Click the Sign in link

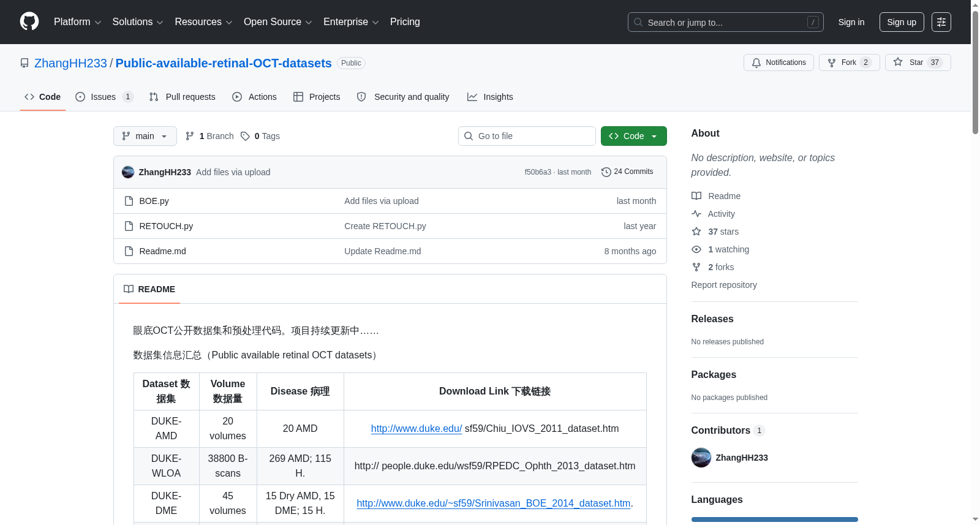click(x=851, y=22)
